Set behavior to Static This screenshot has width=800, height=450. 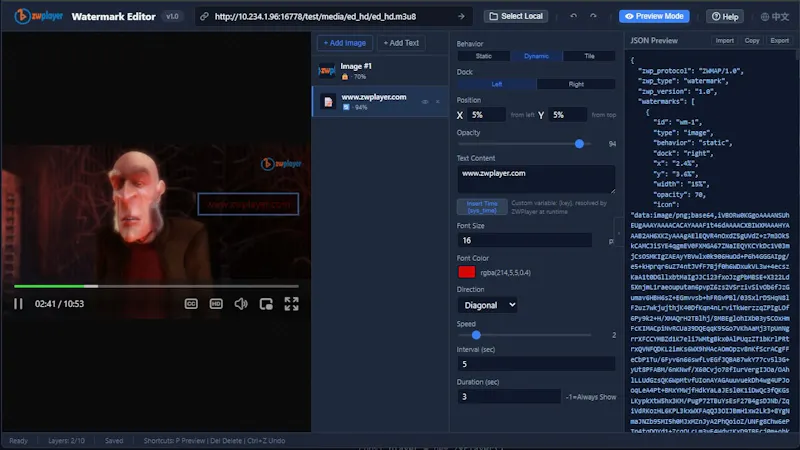[483, 56]
